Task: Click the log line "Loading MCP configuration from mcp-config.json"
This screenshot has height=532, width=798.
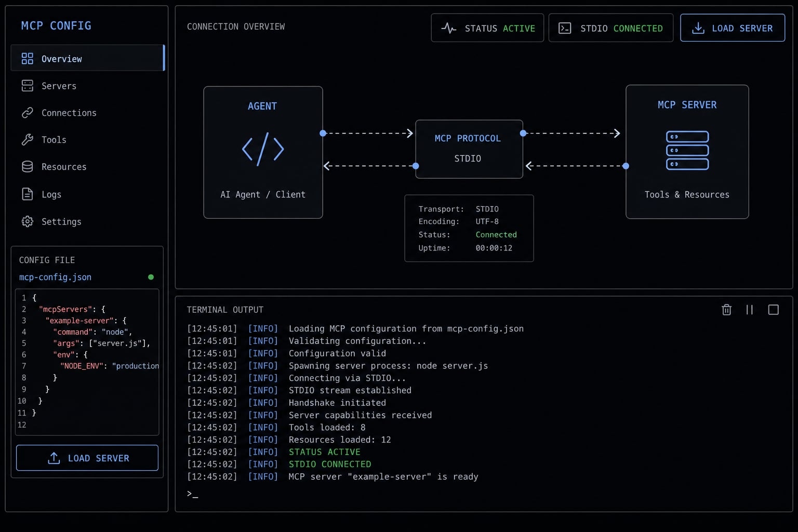Action: click(355, 328)
